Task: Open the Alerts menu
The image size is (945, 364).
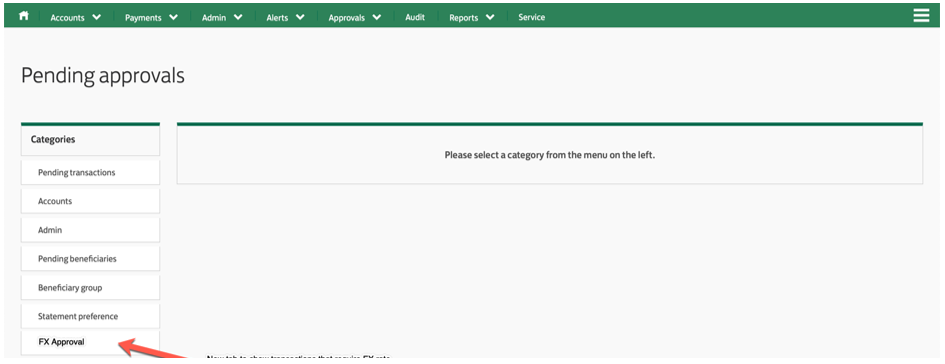Action: 278,18
